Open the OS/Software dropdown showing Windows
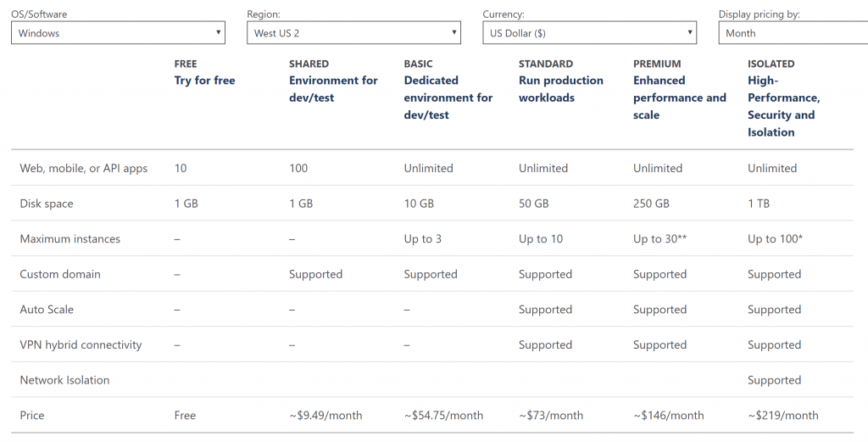The width and height of the screenshot is (868, 442). 118,33
